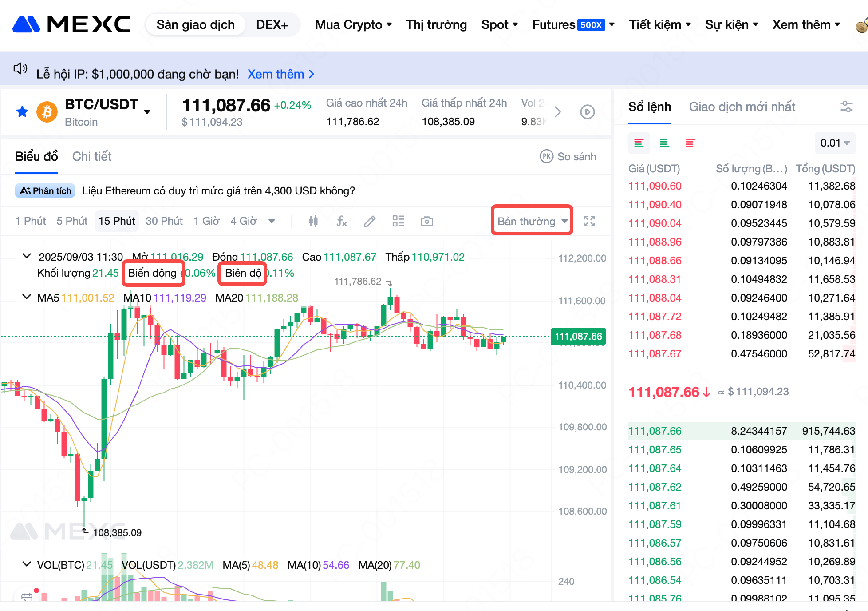Open the 0.01 price precision dropdown

coord(835,143)
